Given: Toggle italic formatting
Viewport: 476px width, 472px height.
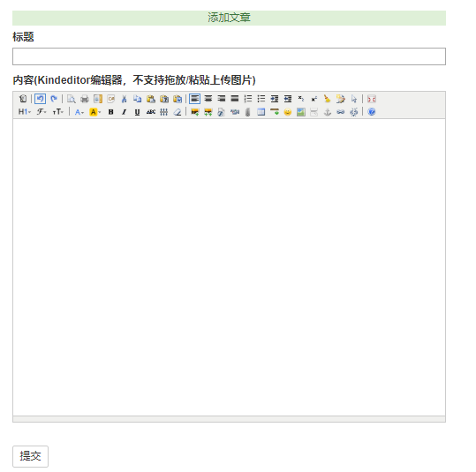Looking at the screenshot, I should pos(124,112).
